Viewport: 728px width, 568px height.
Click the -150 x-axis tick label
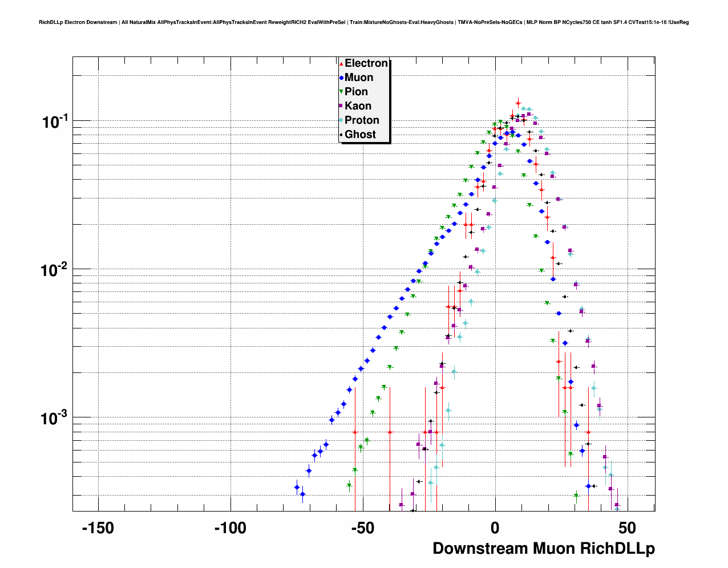(98, 529)
